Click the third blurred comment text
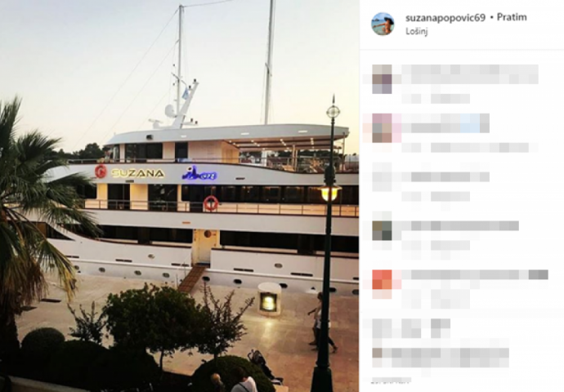This screenshot has width=564, height=392. 445,176
